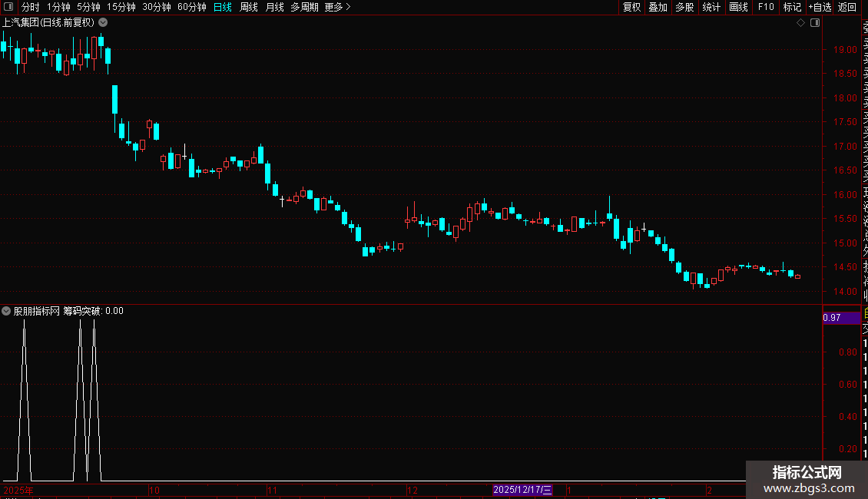The image size is (868, 499).
Task: Switch to 周线 weekly chart
Action: pyautogui.click(x=249, y=7)
